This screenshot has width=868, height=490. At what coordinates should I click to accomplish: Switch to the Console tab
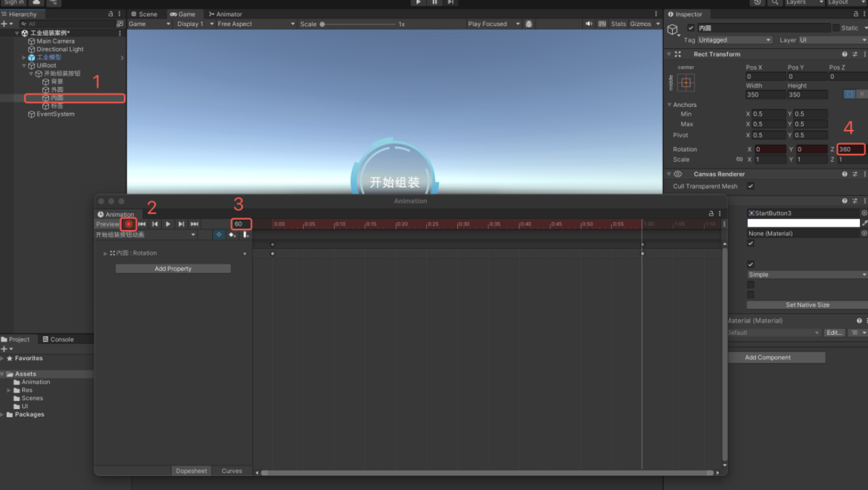click(x=58, y=340)
